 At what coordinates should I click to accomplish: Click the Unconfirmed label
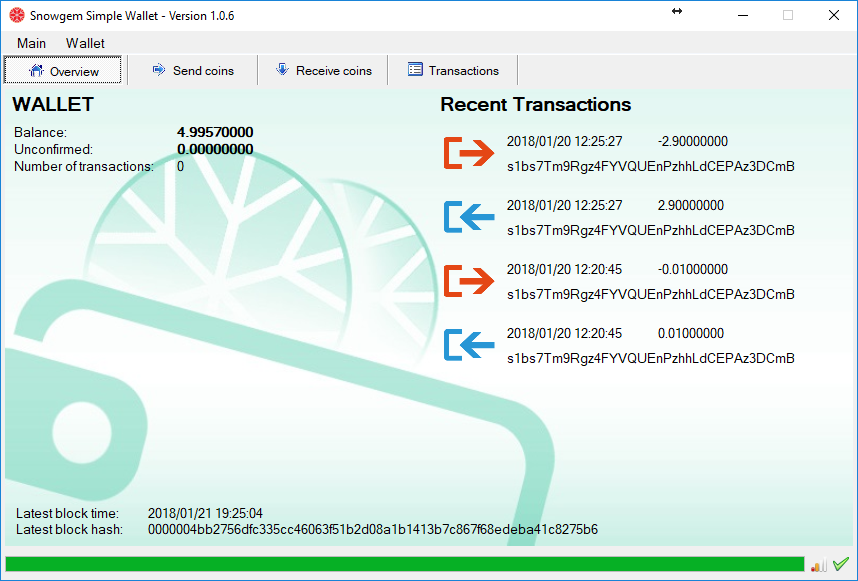click(x=54, y=149)
